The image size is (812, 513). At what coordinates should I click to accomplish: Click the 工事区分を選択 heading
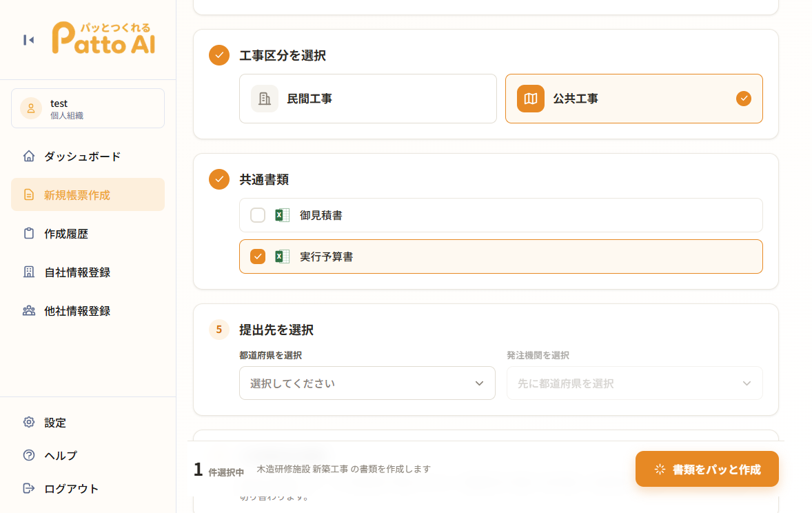click(x=282, y=55)
